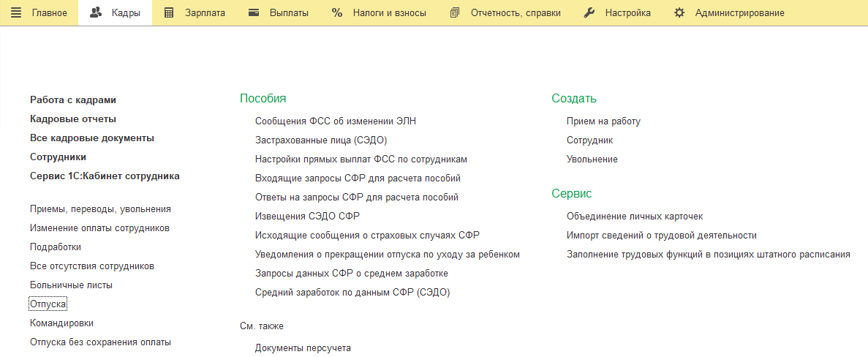Open Ответы на запросы СФР для расчета пособий
Viewport: 868px width, 357px height.
tap(357, 197)
